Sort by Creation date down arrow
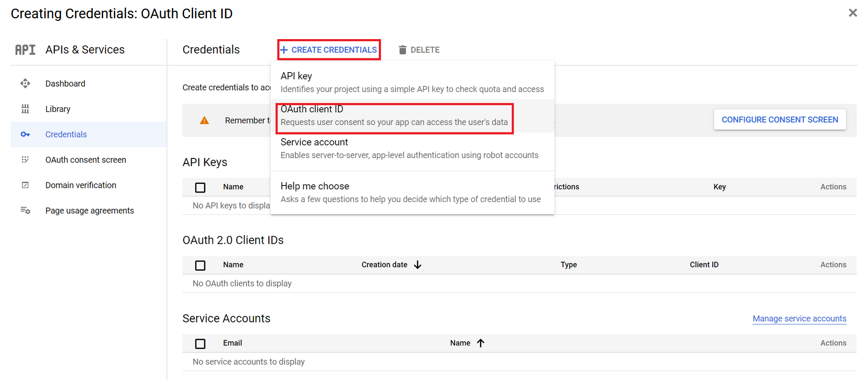This screenshot has height=388, width=868. [x=418, y=265]
